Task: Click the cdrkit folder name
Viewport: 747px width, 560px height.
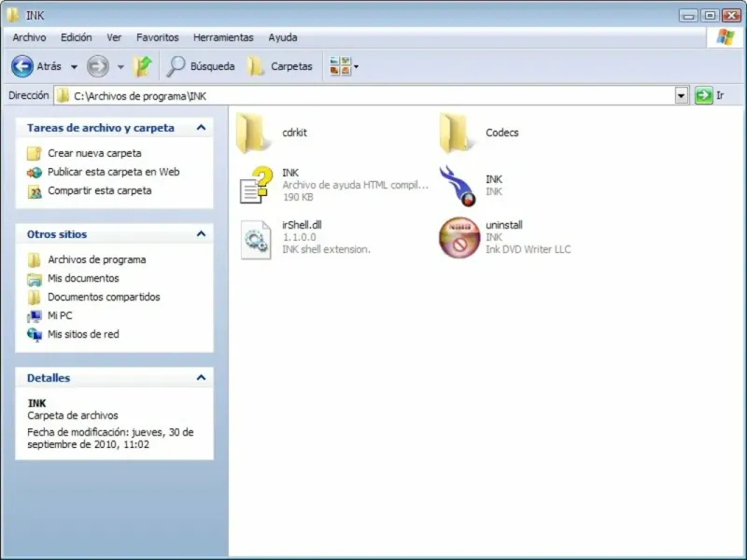Action: [x=294, y=133]
